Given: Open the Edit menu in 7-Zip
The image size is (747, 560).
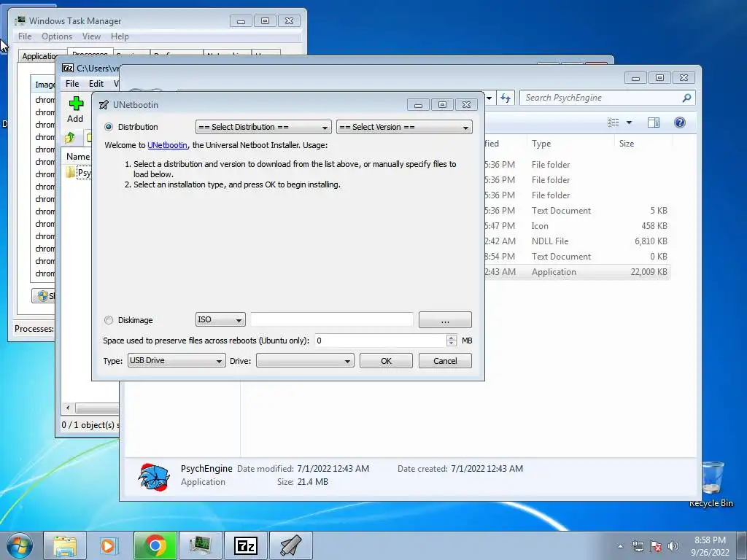Looking at the screenshot, I should [96, 84].
